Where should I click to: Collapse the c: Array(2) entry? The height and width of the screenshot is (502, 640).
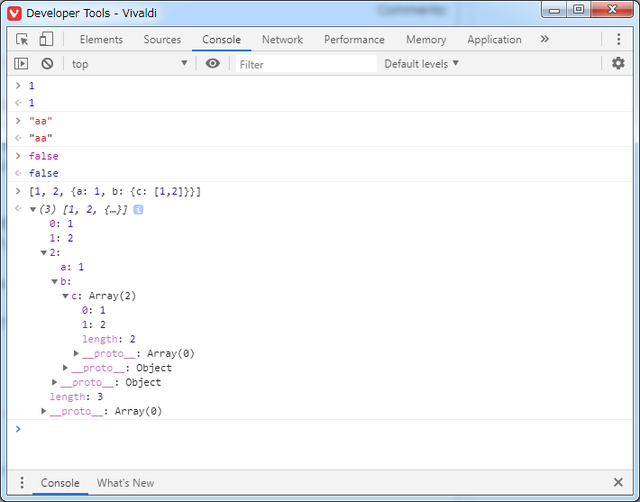tap(65, 296)
